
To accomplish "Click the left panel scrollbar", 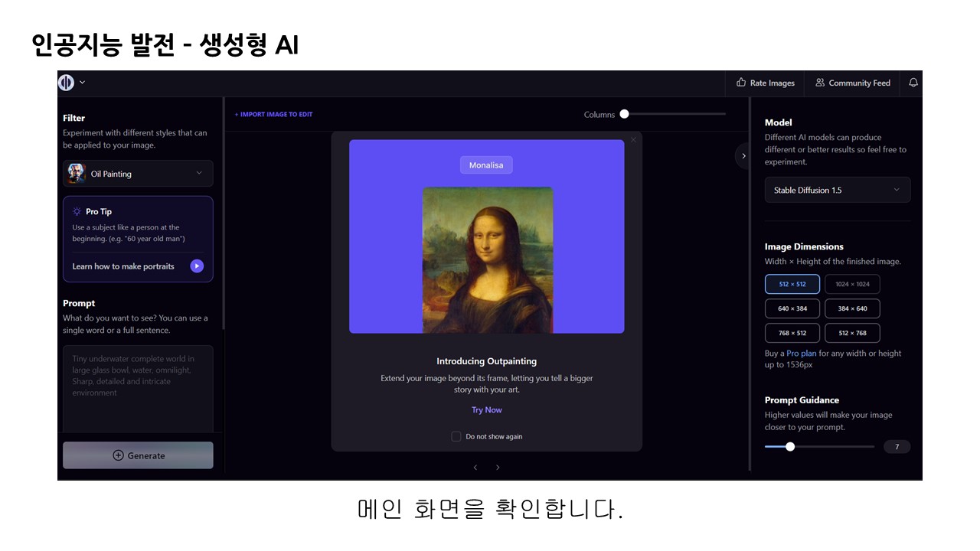I will pos(223,214).
